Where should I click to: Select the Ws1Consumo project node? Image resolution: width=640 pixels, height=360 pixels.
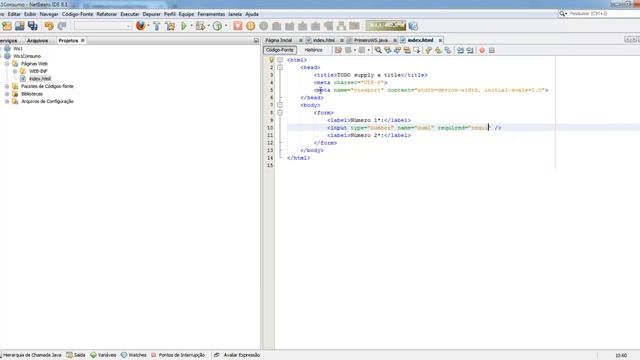pos(27,56)
